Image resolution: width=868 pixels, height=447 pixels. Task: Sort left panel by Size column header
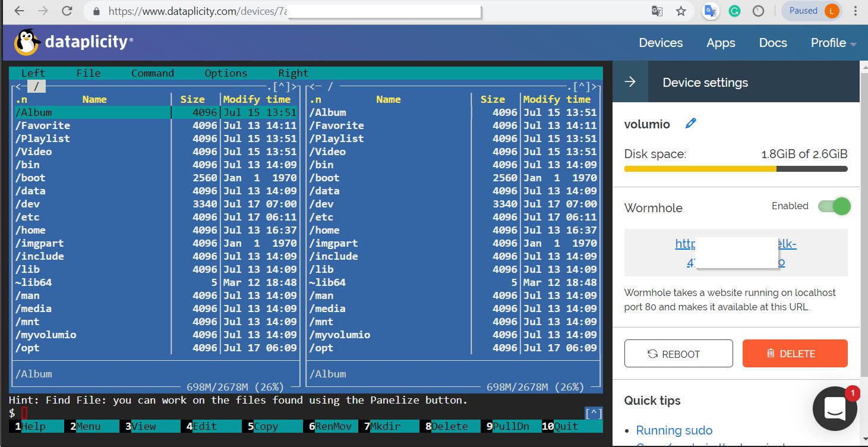(x=192, y=99)
